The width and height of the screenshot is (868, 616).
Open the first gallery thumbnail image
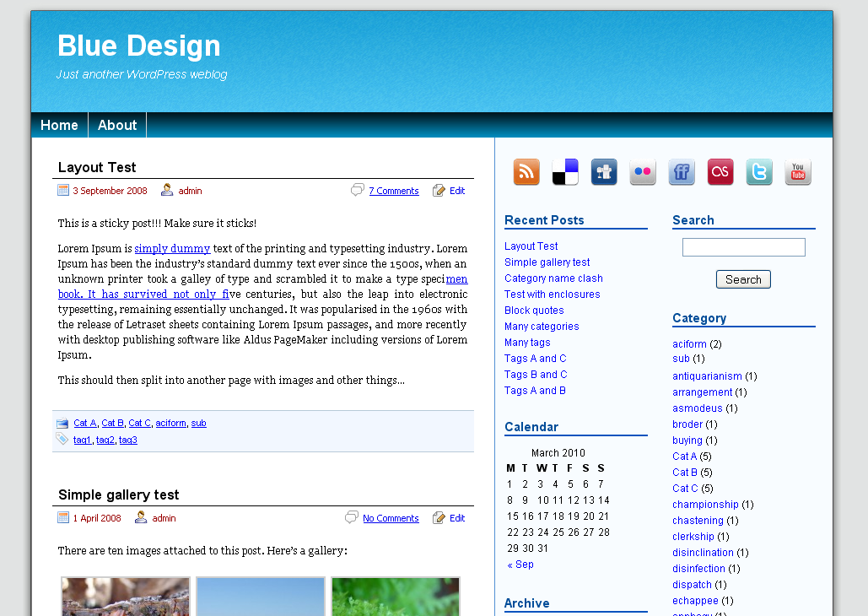[126, 597]
